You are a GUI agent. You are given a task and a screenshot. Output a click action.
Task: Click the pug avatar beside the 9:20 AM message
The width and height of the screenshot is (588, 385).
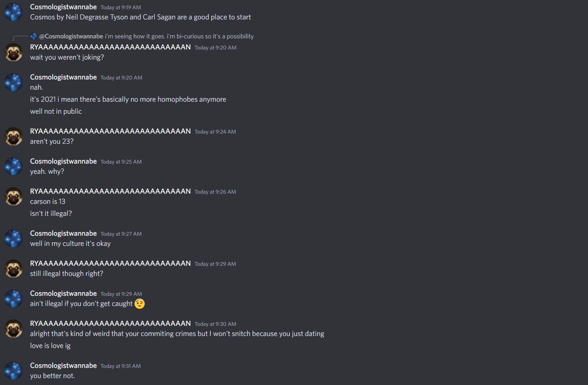13,52
